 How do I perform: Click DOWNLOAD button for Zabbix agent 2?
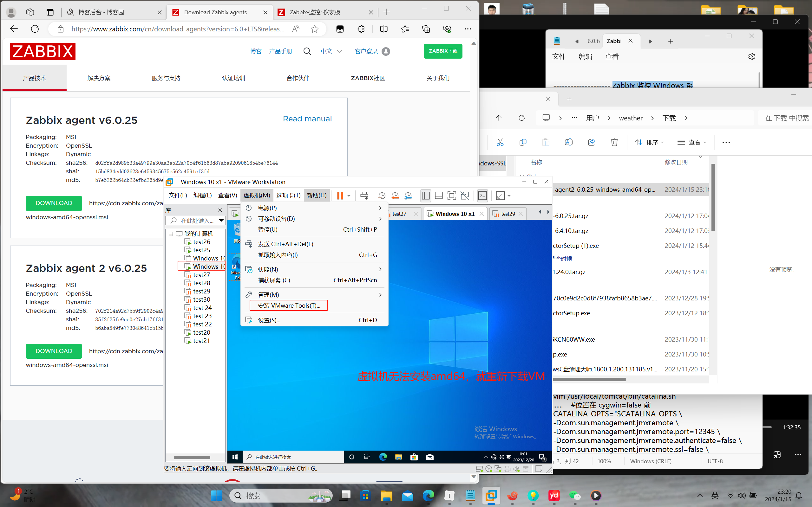point(54,351)
